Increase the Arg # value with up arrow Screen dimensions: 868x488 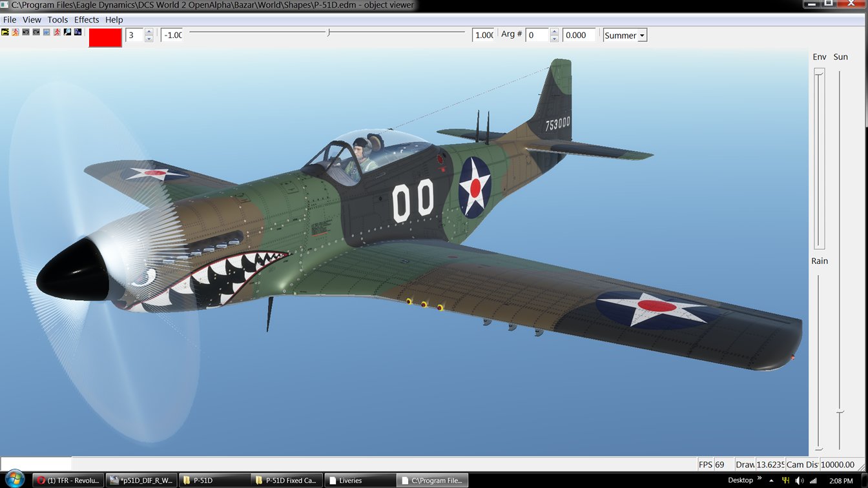click(x=554, y=32)
